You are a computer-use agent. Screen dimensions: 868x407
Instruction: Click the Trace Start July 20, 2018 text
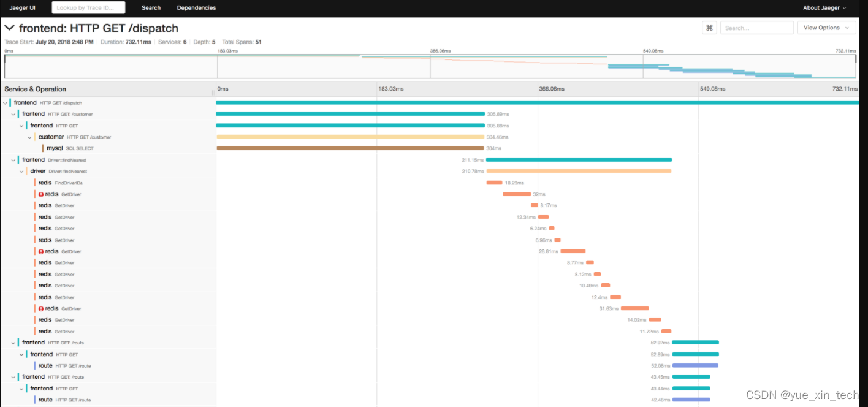tap(49, 42)
